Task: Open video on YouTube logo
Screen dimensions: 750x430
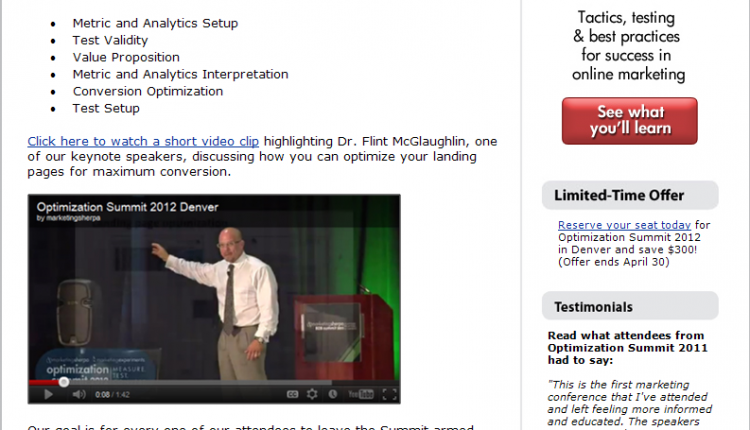Action: pos(361,394)
